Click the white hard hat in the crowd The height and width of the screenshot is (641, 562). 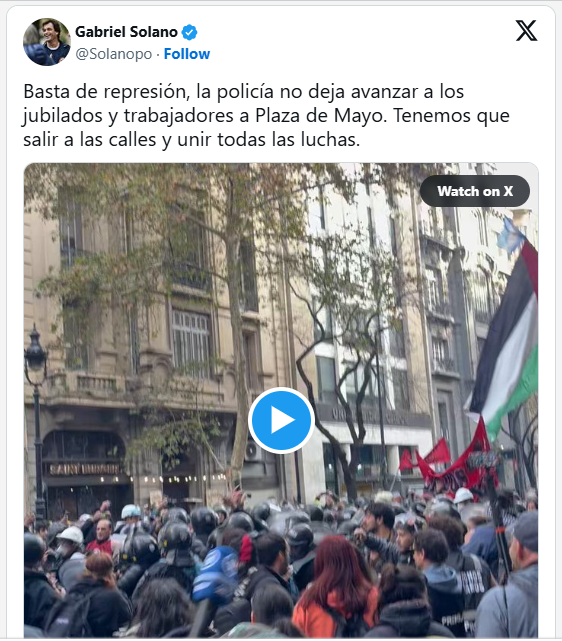pyautogui.click(x=72, y=534)
